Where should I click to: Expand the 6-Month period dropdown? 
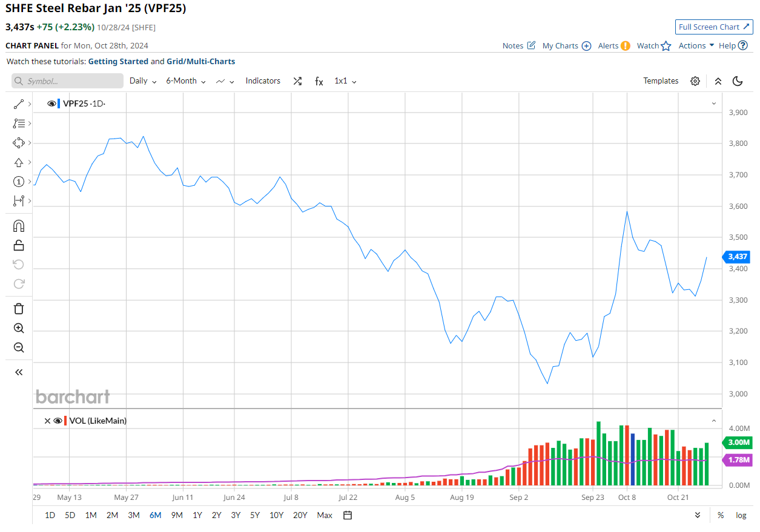pos(186,81)
